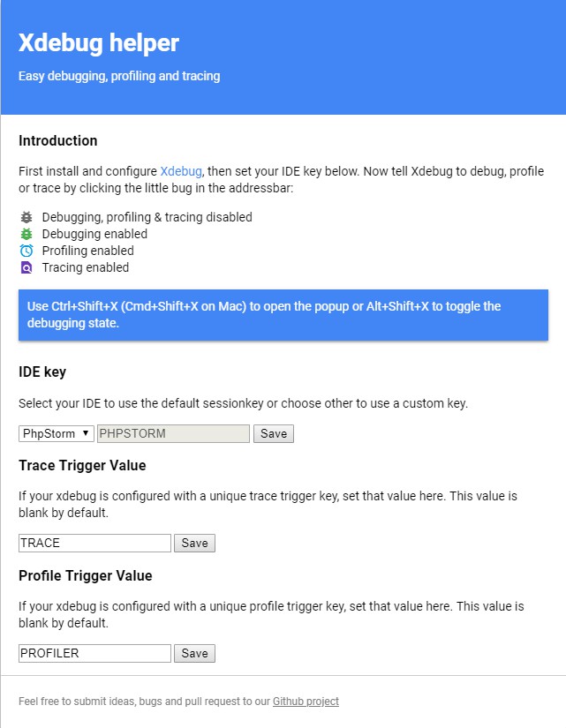Save the Trace Trigger Value
This screenshot has height=728, width=566.
point(193,543)
